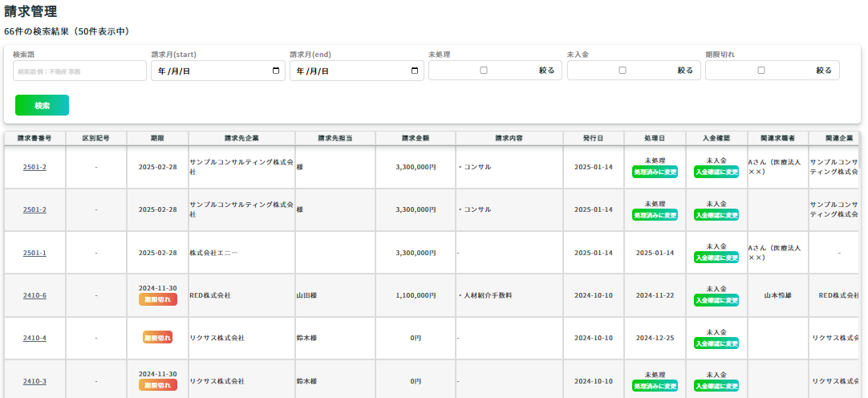Tick the 期限切れ filter checkbox
The image size is (868, 398).
761,71
